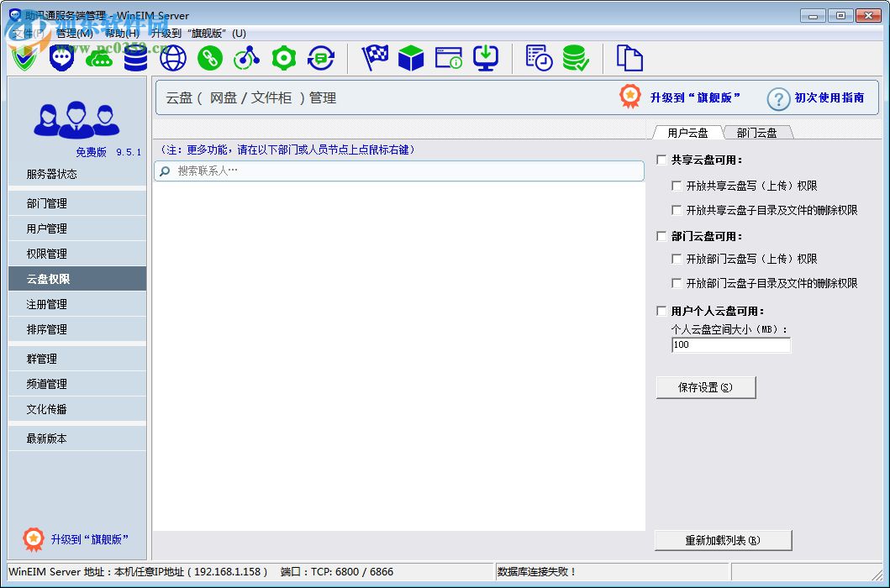
Task: Check 开放部门云盘写（上传）权限
Action: [x=677, y=259]
